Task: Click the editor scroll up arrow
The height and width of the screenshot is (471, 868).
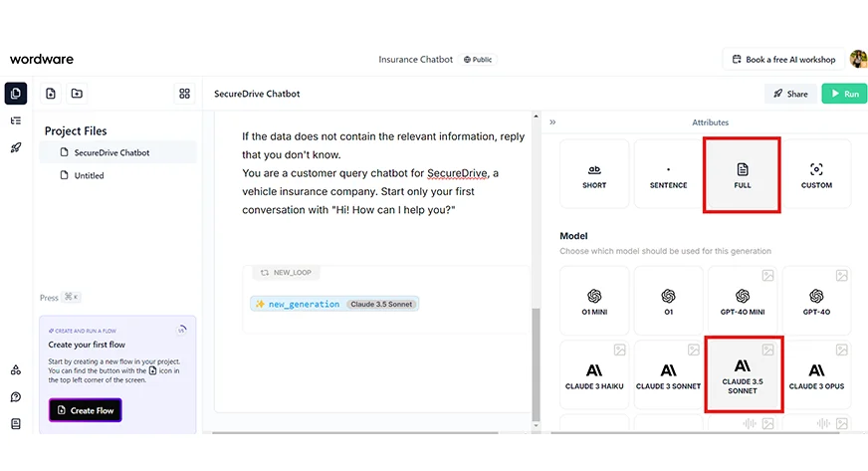Action: pos(536,117)
